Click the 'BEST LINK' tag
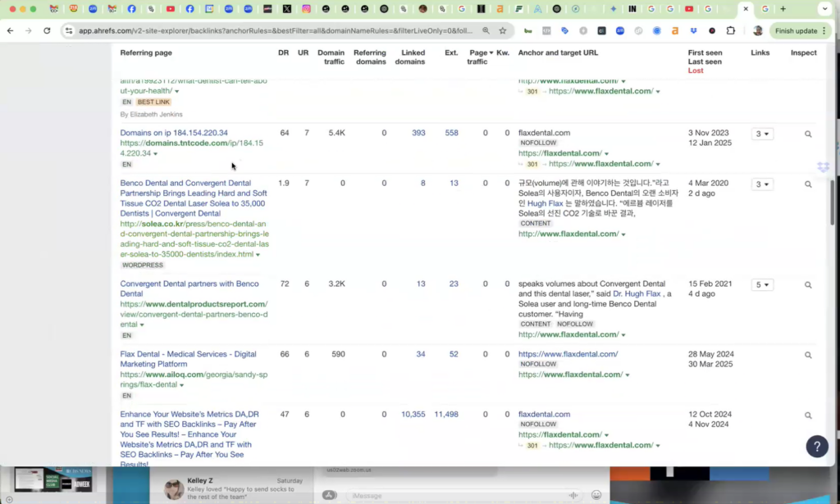840x504 pixels. (153, 102)
